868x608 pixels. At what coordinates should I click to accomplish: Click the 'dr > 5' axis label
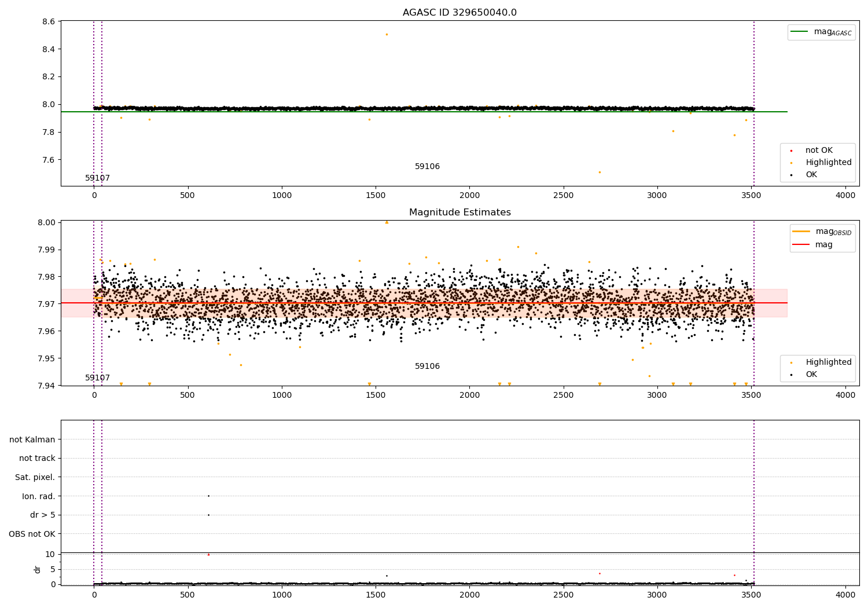pyautogui.click(x=43, y=515)
